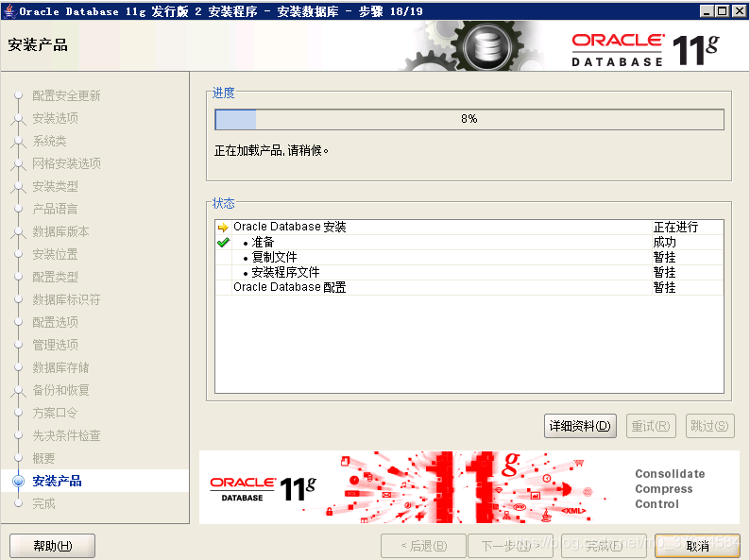Click the yellow in-progress arrow icon

tap(223, 228)
